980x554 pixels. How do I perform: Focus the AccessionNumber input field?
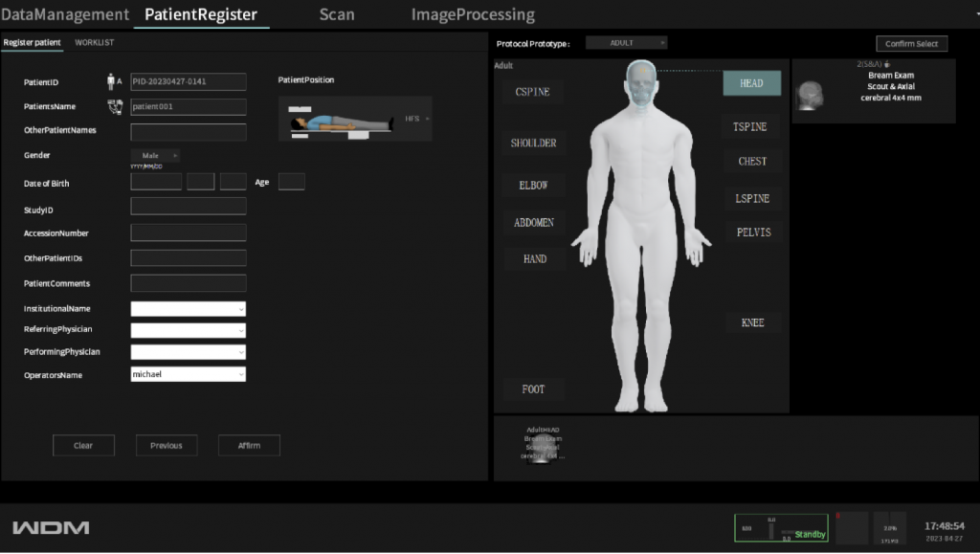tap(189, 233)
